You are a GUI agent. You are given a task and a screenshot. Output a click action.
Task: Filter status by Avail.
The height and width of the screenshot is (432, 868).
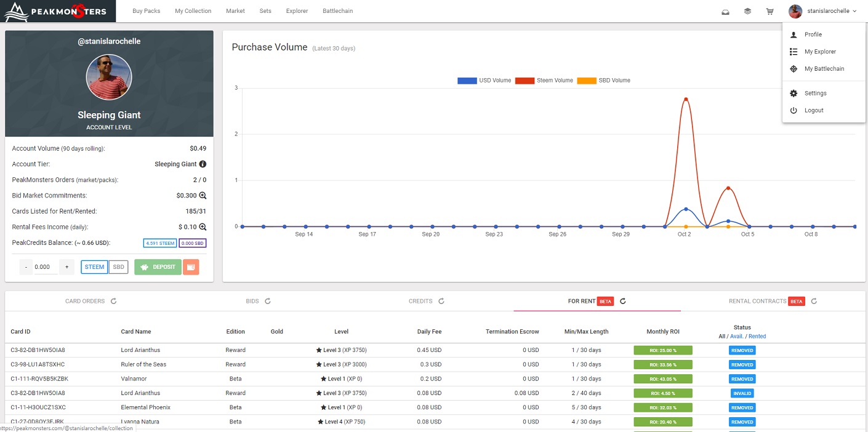[x=737, y=337]
